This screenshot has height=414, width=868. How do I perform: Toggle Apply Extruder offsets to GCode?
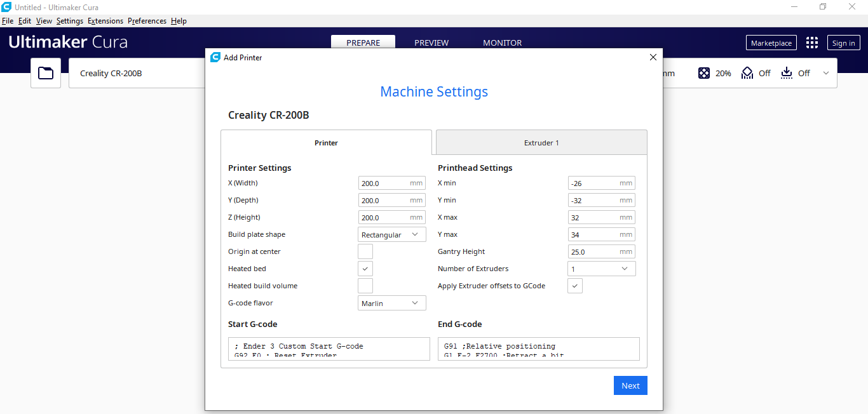pos(575,286)
